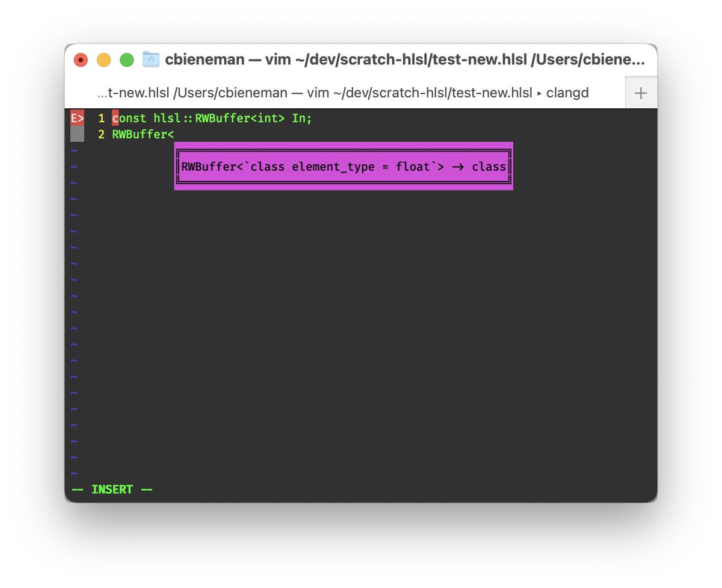The height and width of the screenshot is (588, 722).
Task: Click the clangd signature help popup
Action: pyautogui.click(x=344, y=166)
